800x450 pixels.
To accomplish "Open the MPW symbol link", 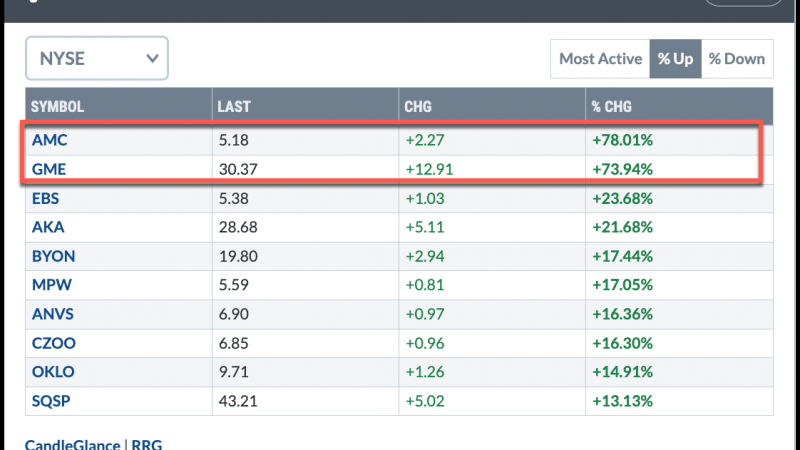I will (52, 284).
